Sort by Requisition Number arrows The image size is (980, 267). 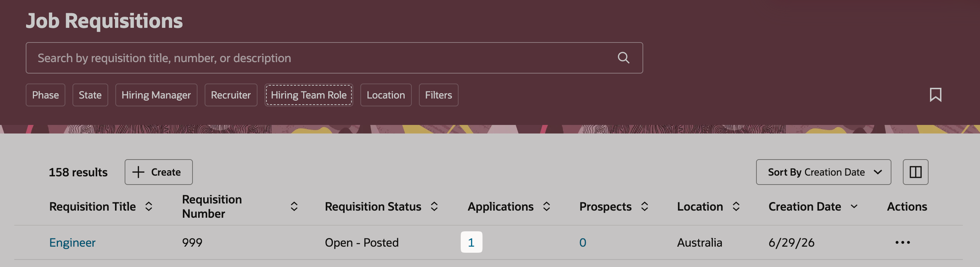pyautogui.click(x=294, y=207)
